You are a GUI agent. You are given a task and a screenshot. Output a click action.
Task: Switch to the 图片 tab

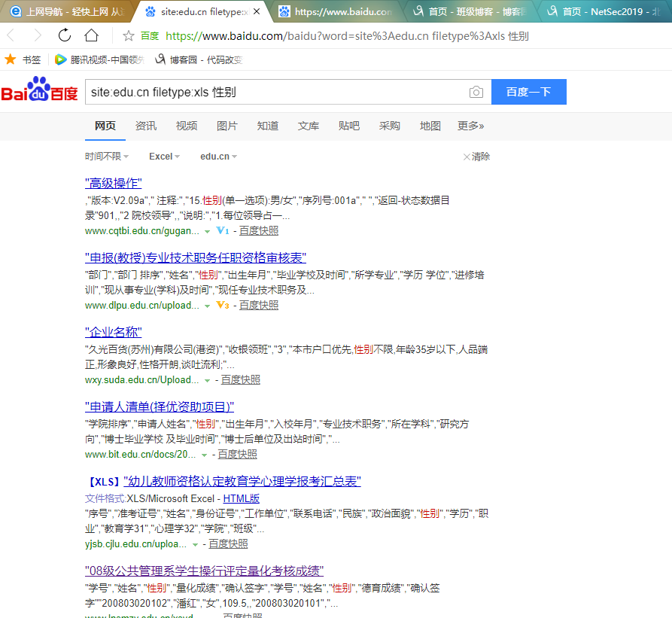click(227, 126)
